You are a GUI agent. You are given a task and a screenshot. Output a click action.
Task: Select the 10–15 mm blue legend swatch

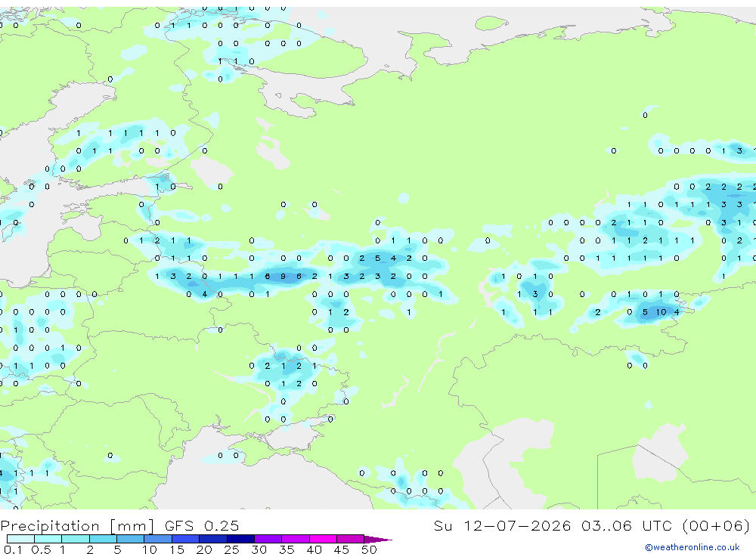coord(158,539)
